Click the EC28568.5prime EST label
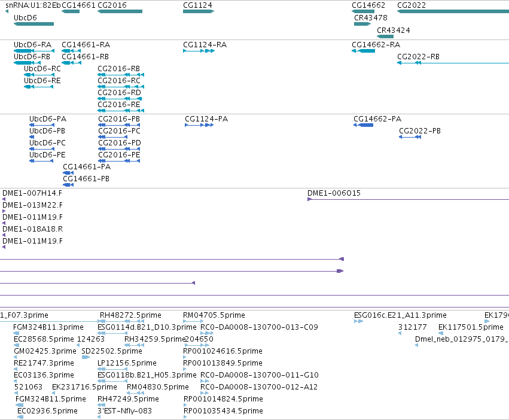This screenshot has width=509, height=420. click(x=44, y=339)
